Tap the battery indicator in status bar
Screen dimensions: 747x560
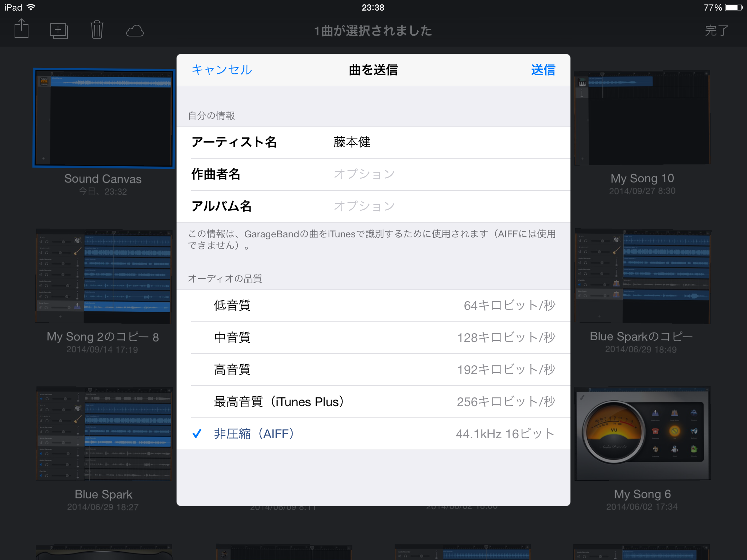(x=734, y=8)
